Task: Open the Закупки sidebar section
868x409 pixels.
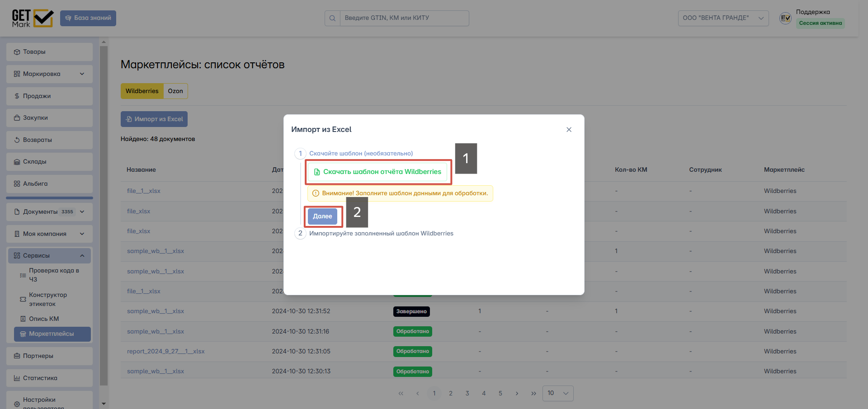Action: pos(49,118)
